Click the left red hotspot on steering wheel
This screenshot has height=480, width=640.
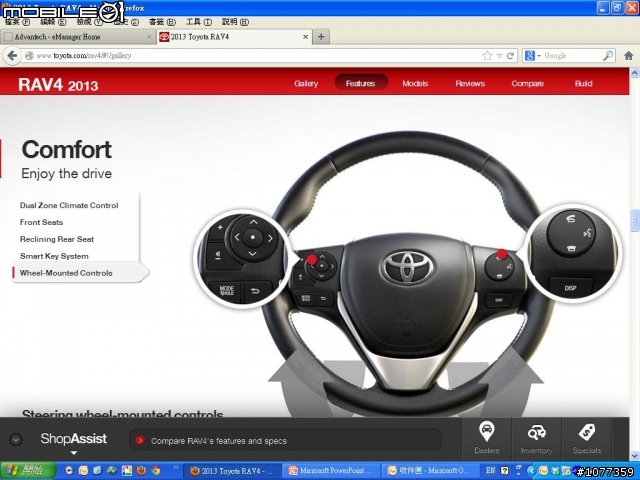pyautogui.click(x=312, y=260)
